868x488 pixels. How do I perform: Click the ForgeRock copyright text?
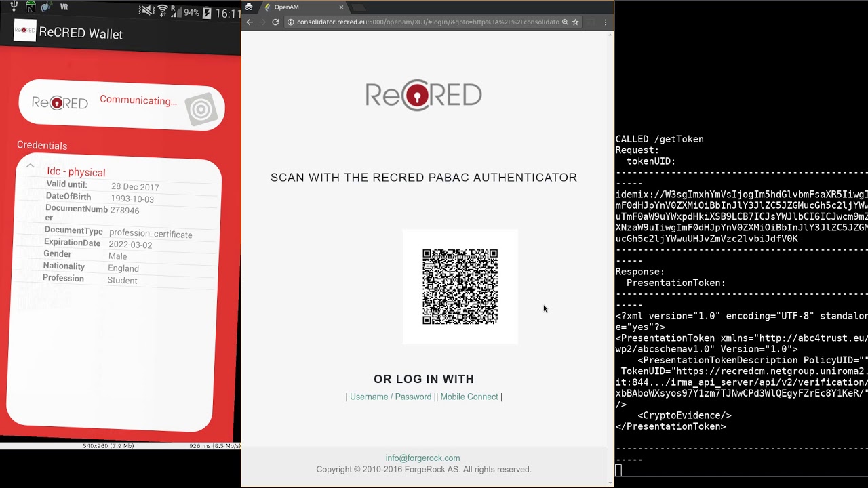click(x=424, y=470)
